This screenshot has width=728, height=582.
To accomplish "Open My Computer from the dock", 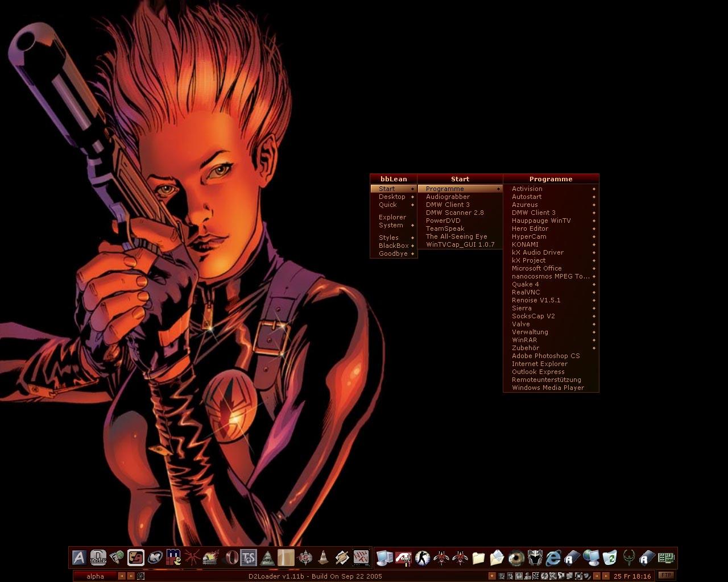I will tap(384, 558).
